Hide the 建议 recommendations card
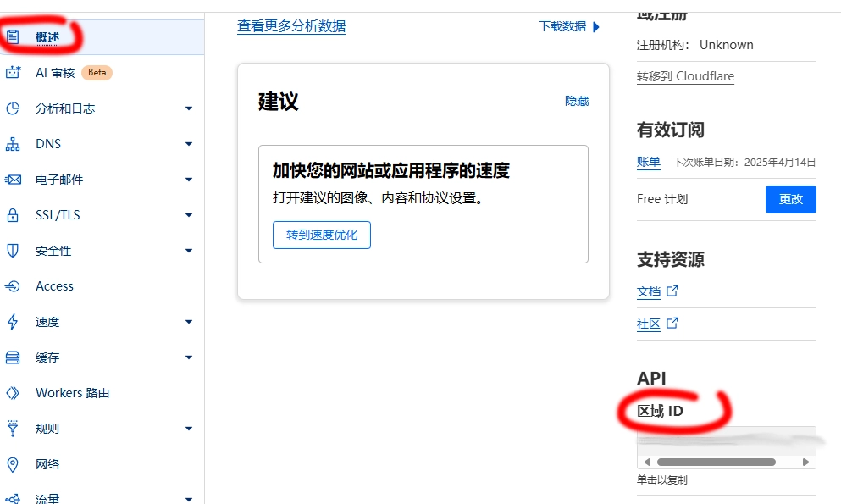This screenshot has width=841, height=504. click(577, 101)
